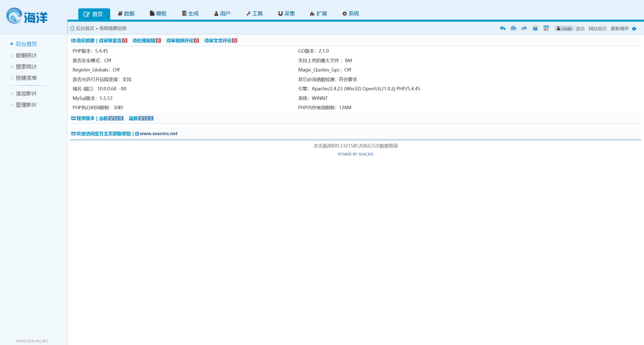Visit the www.seacms.net link
Screen dimensions: 644x345
click(158, 134)
